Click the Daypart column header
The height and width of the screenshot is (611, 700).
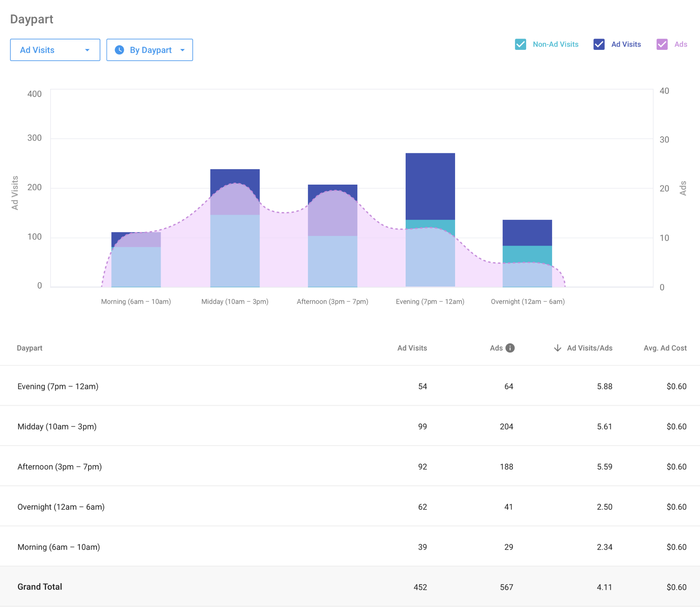pos(30,348)
